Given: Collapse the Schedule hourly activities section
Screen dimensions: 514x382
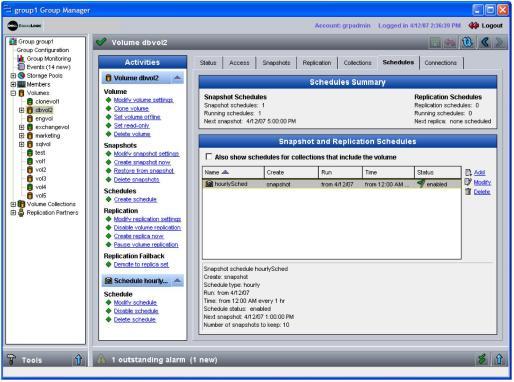Looking at the screenshot, I should pos(177,280).
